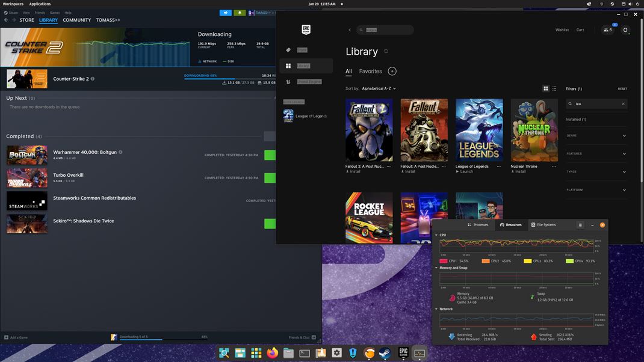644x362 pixels.
Task: Collapse the CPU section in System Monitor
Action: click(x=438, y=235)
